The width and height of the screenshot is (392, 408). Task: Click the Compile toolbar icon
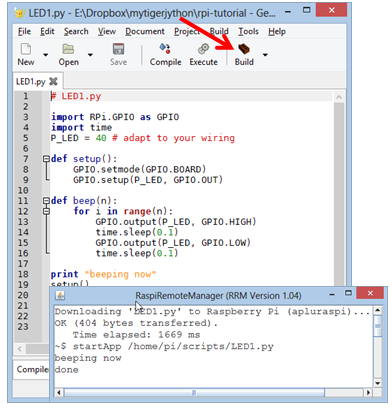(x=165, y=49)
